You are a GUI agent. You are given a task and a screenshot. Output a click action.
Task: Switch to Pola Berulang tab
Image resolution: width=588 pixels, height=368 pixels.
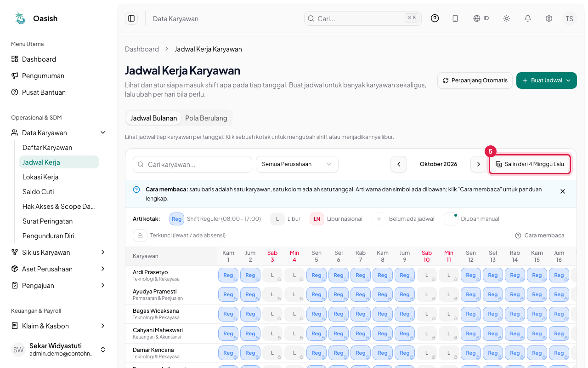206,118
